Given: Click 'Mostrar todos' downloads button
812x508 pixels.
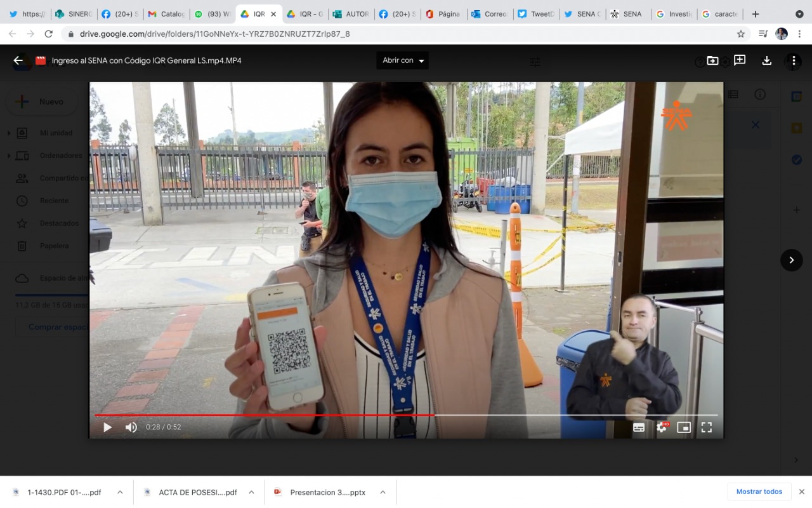Looking at the screenshot, I should tap(759, 491).
